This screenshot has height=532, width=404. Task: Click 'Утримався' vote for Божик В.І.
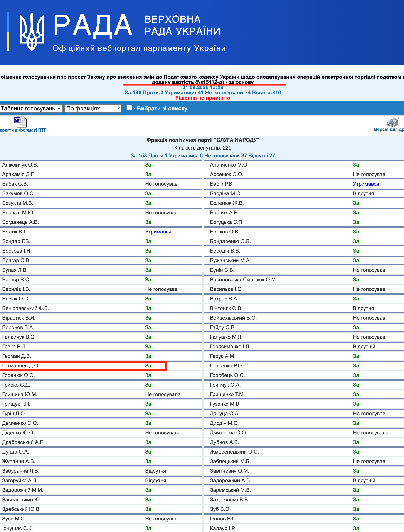158,232
